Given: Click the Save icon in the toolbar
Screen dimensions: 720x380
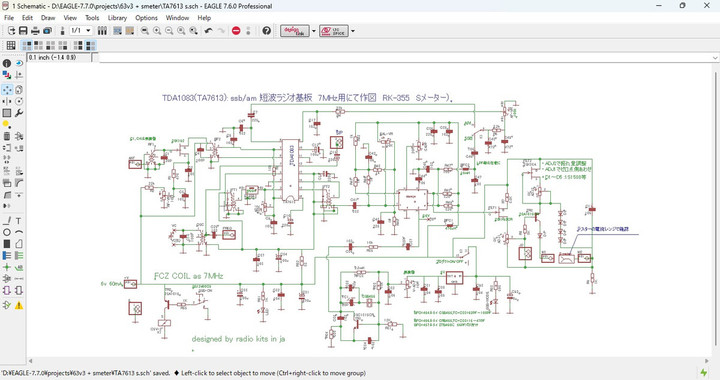Looking at the screenshot, I should [23, 31].
